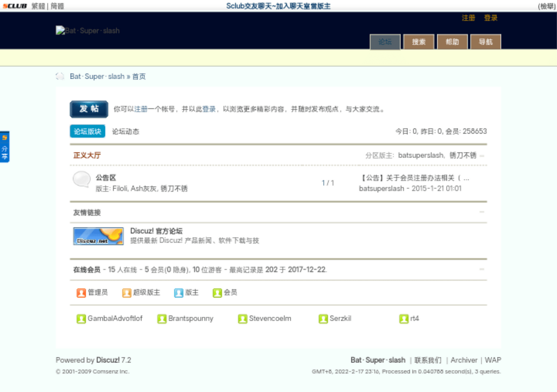Open moderator Filoli's profile link

point(120,189)
